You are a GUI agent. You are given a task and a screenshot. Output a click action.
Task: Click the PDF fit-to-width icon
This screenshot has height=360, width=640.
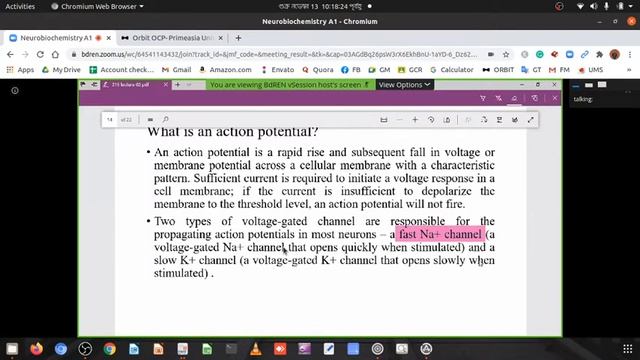[x=384, y=120]
